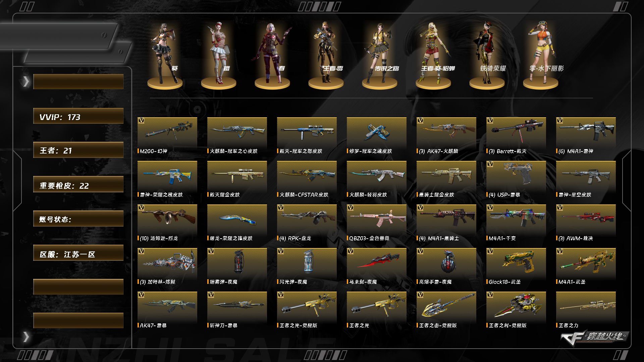Choose the Barrett-毁灭 weapon icon
Image resolution: width=644 pixels, height=362 pixels.
[516, 131]
